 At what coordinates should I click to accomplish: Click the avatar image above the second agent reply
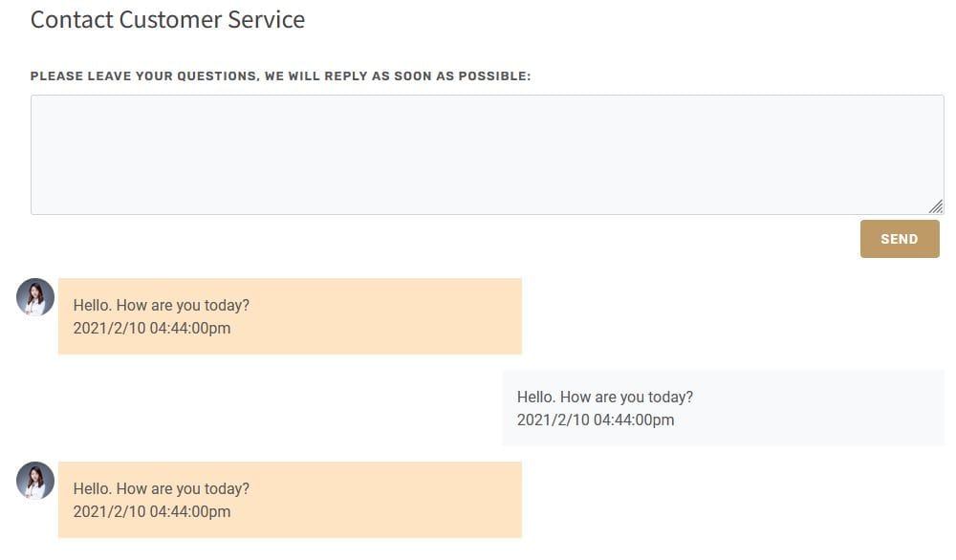pyautogui.click(x=35, y=481)
